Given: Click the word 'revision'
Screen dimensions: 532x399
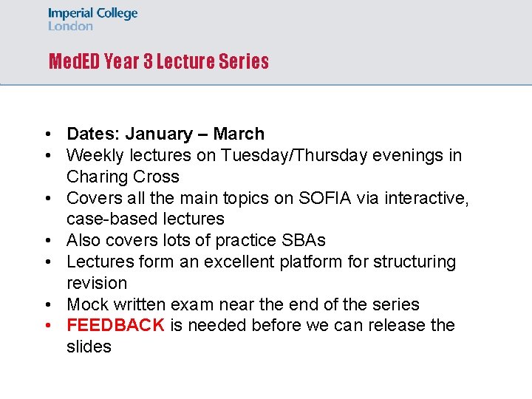Looking at the screenshot, I should [x=97, y=283].
